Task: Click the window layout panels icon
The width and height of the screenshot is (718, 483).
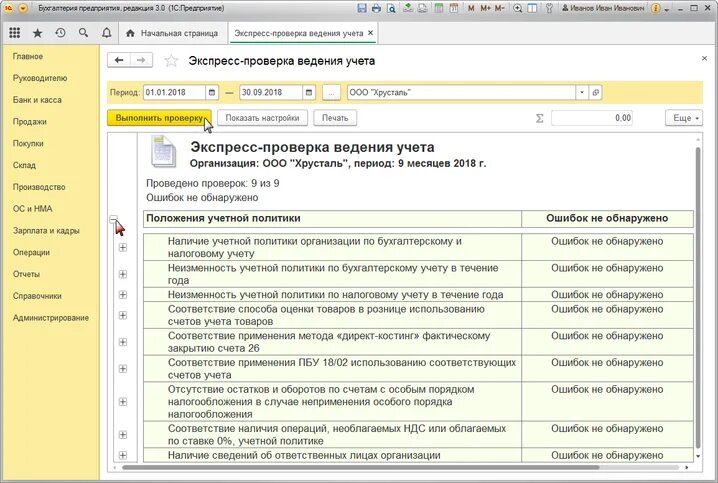Action: click(532, 8)
